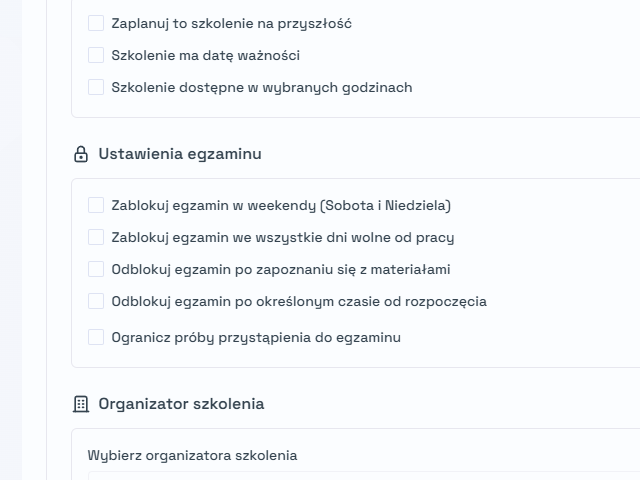640x480 pixels.
Task: Click the "Ustawienia egzaminu" section heading
Action: [x=180, y=154]
